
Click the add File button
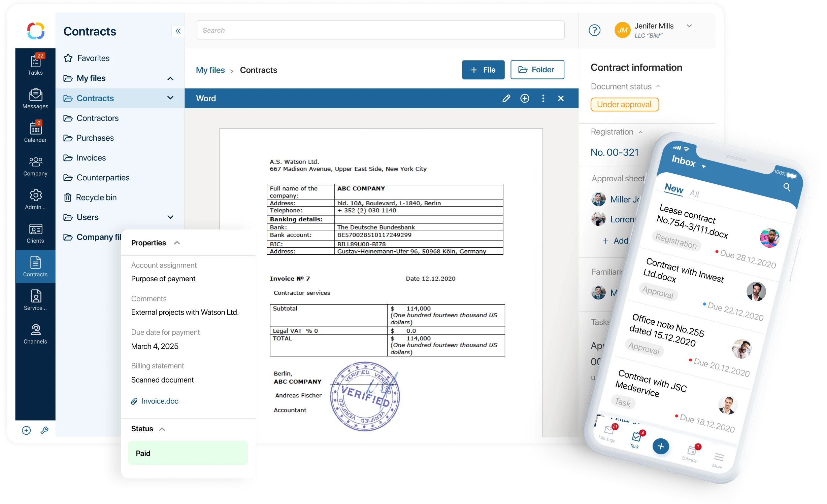(483, 70)
